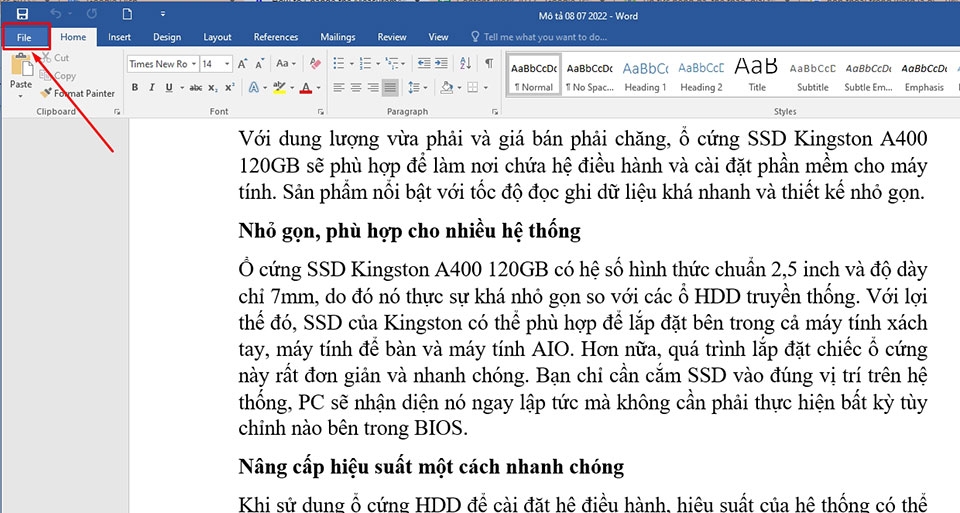Expand Paste options arrow below Paste
Screen dimensions: 960x513
click(x=21, y=96)
